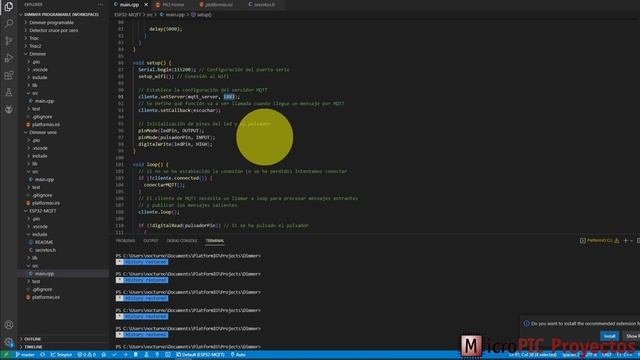Open the TERMINAL panel tab
Screen dimensions: 640x360
click(x=215, y=241)
